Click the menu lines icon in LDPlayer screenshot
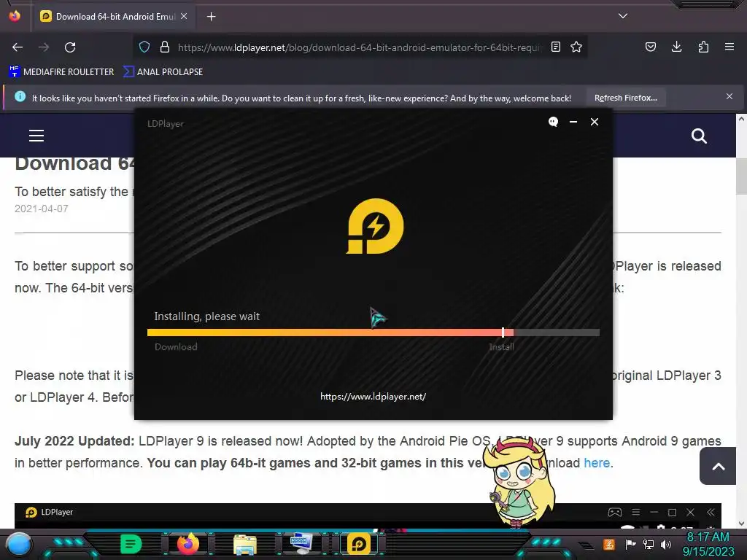Image resolution: width=747 pixels, height=560 pixels. pyautogui.click(x=635, y=513)
